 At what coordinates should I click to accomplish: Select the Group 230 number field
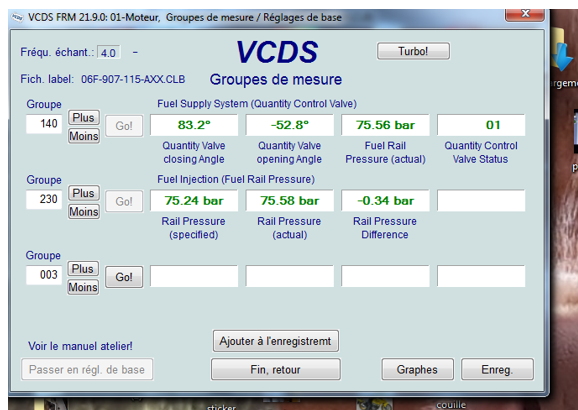click(44, 199)
